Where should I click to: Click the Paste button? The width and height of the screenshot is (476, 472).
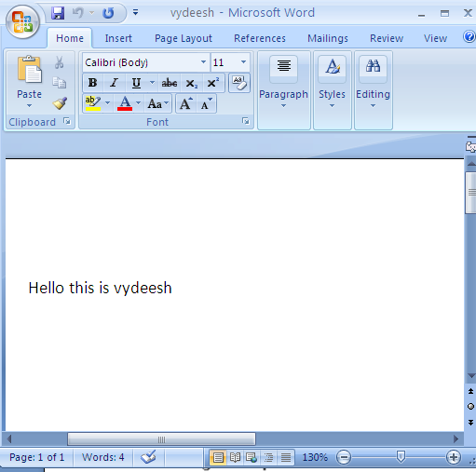pyautogui.click(x=29, y=82)
